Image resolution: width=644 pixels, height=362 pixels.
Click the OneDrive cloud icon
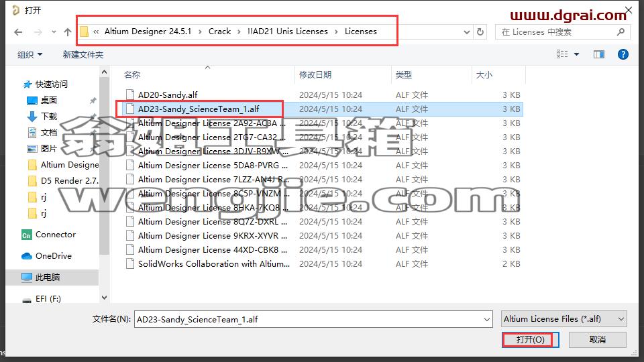[26, 256]
